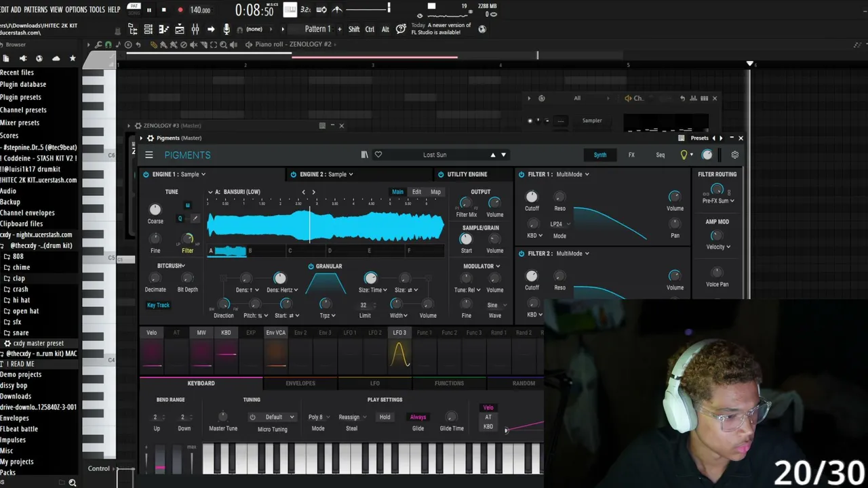The image size is (868, 488).
Task: Toggle the Micro Tuning power button
Action: pyautogui.click(x=252, y=418)
